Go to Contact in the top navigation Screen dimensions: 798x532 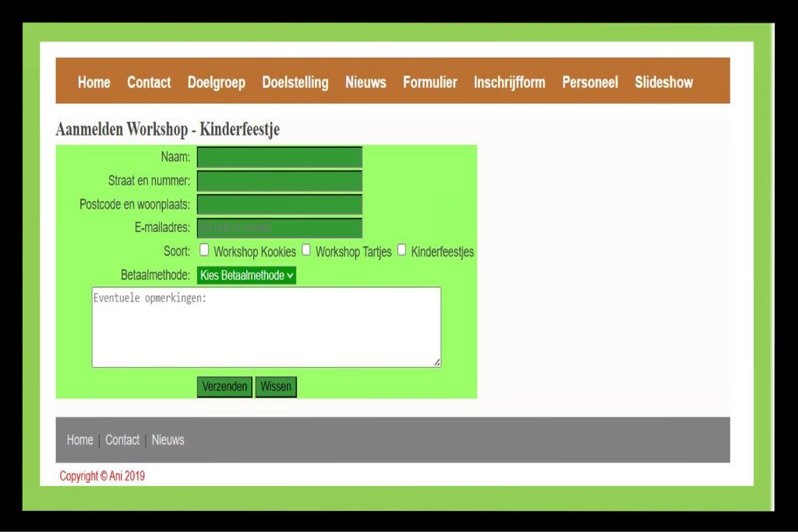click(149, 83)
